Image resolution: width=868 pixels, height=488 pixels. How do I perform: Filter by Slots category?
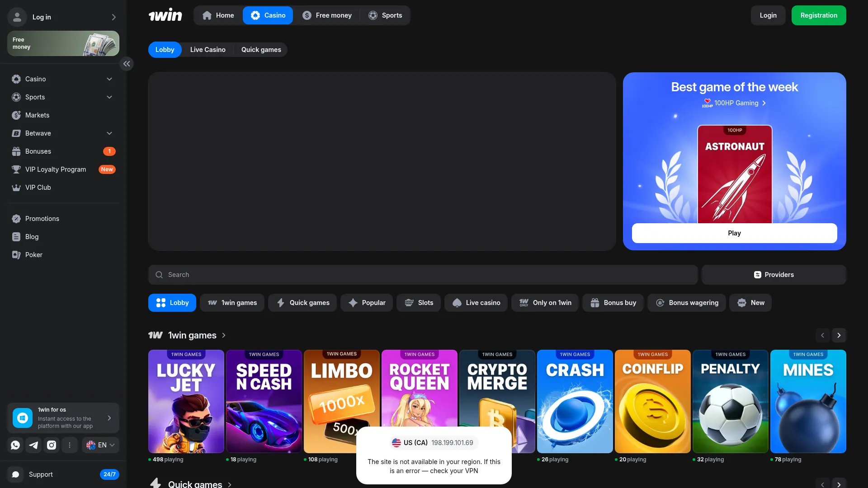[419, 303]
